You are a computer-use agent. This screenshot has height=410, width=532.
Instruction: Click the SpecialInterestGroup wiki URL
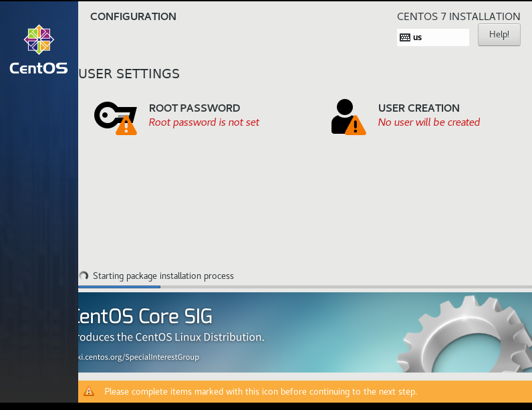coord(139,357)
